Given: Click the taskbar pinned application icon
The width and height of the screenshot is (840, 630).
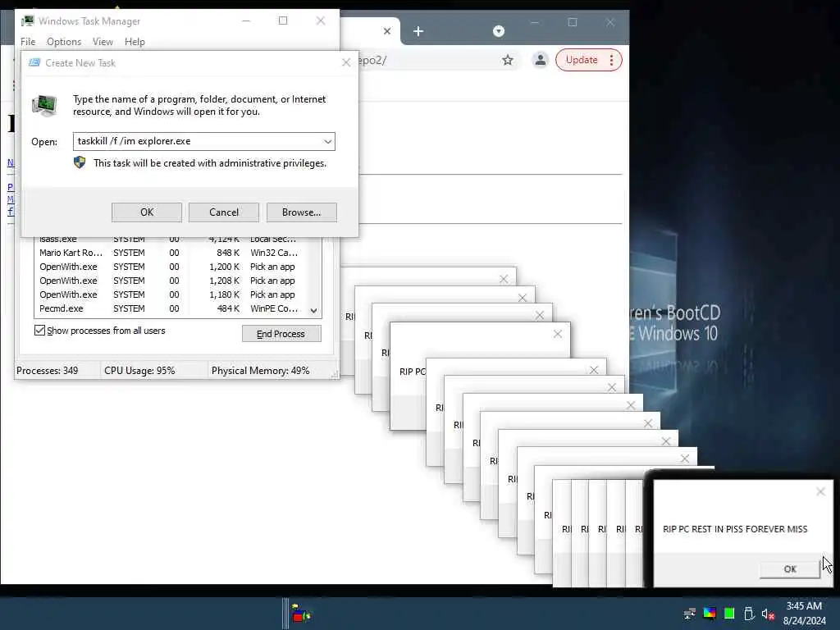Looking at the screenshot, I should tap(301, 614).
